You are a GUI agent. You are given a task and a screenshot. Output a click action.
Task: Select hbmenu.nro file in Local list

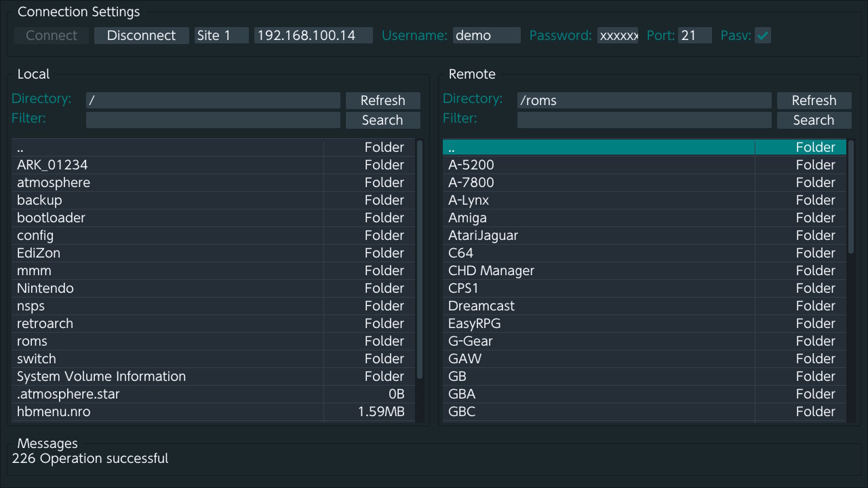click(54, 411)
